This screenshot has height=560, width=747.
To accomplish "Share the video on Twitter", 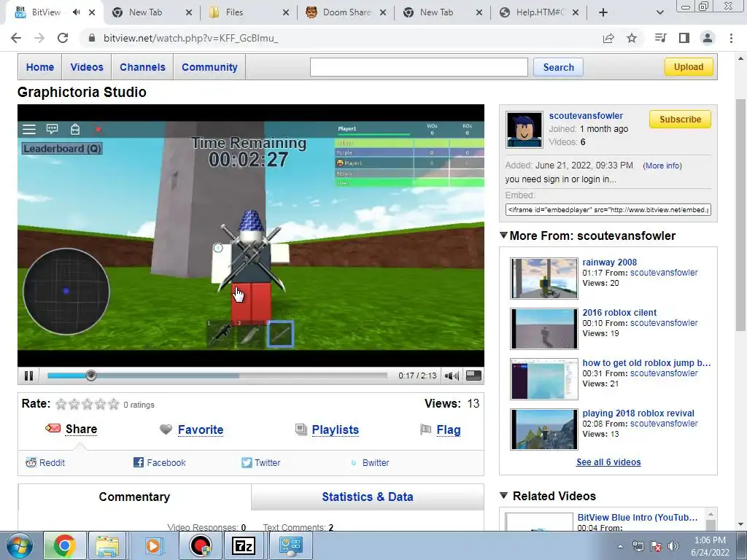I will coord(267,462).
